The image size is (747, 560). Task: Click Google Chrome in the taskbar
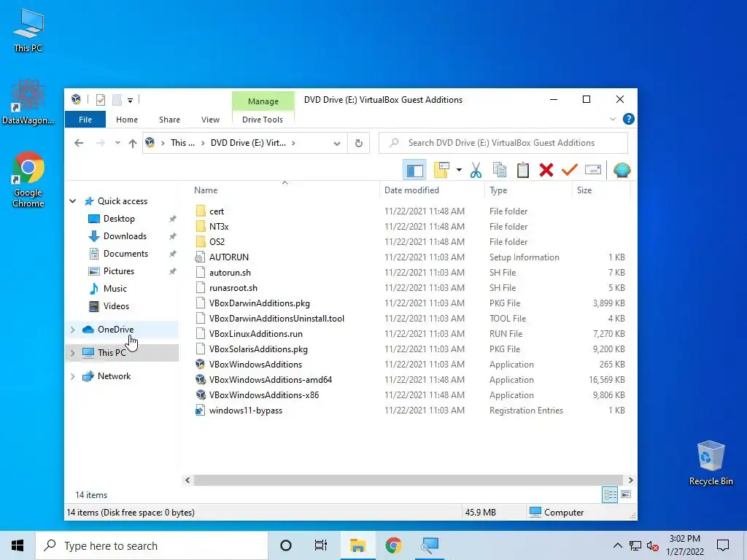click(x=393, y=545)
